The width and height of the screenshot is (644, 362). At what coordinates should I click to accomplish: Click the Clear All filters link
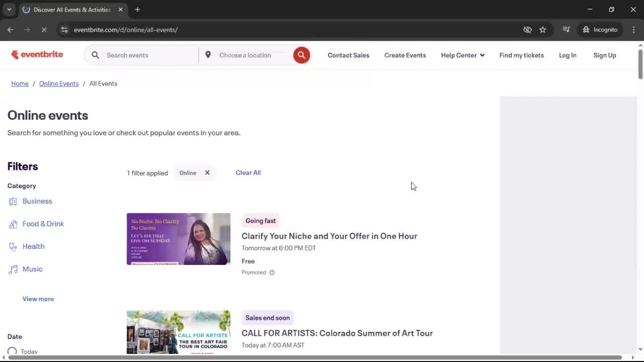248,172
